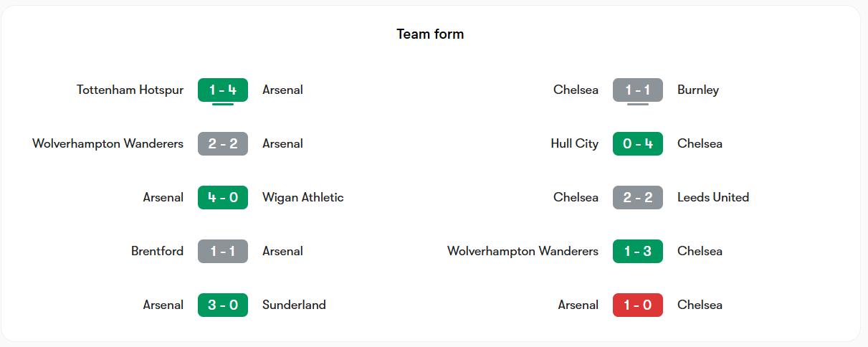The height and width of the screenshot is (347, 868).
Task: Select the Brentford team name
Action: [x=157, y=251]
